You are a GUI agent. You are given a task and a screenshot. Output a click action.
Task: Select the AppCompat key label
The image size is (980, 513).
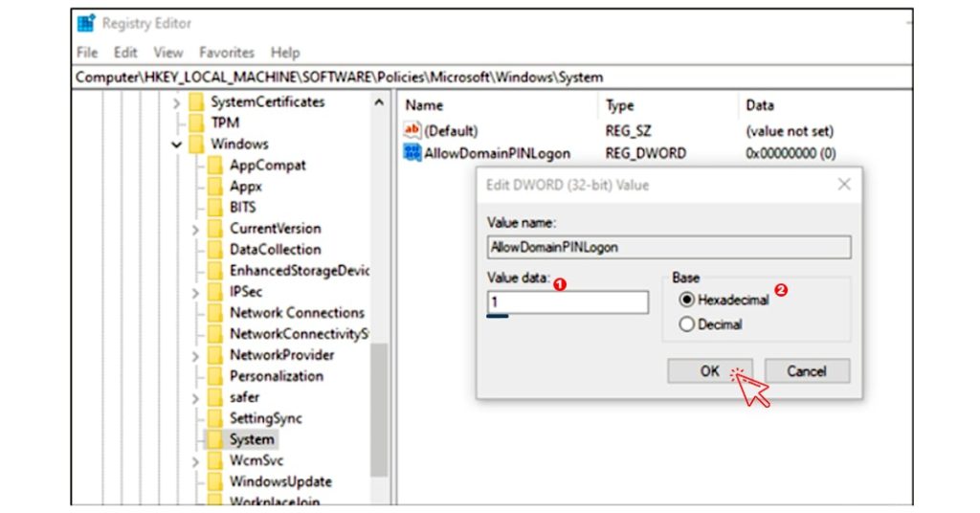pyautogui.click(x=268, y=166)
